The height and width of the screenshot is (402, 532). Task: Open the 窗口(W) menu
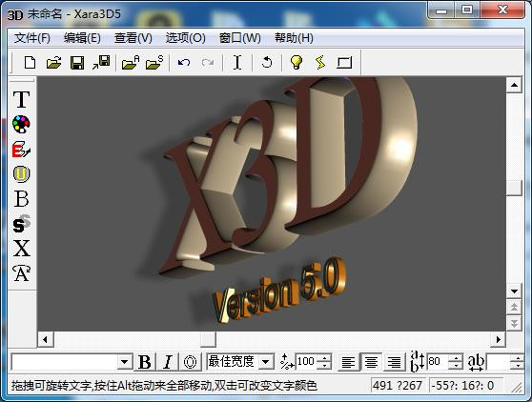click(x=240, y=37)
